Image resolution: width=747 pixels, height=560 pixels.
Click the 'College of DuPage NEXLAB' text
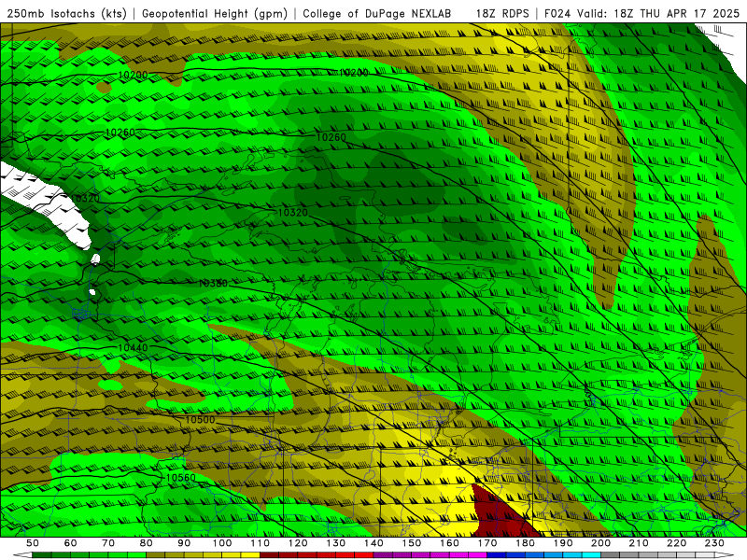377,14
